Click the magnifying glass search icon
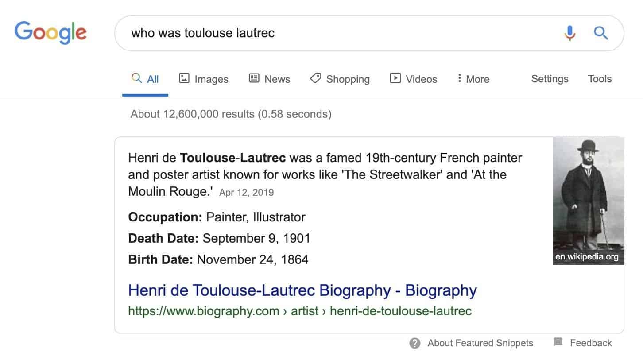Screen dimensions: 643x364 601,33
